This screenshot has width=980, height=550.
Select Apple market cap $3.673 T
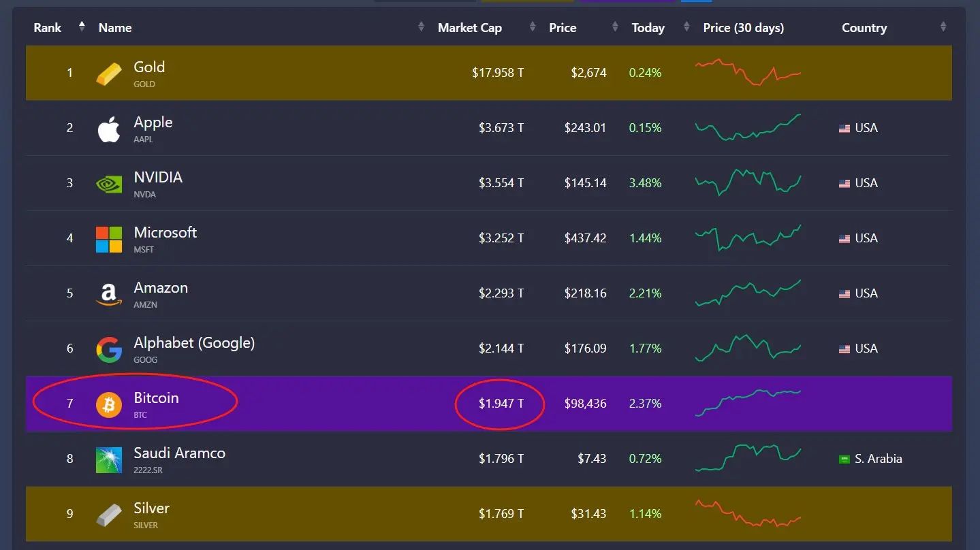point(501,128)
